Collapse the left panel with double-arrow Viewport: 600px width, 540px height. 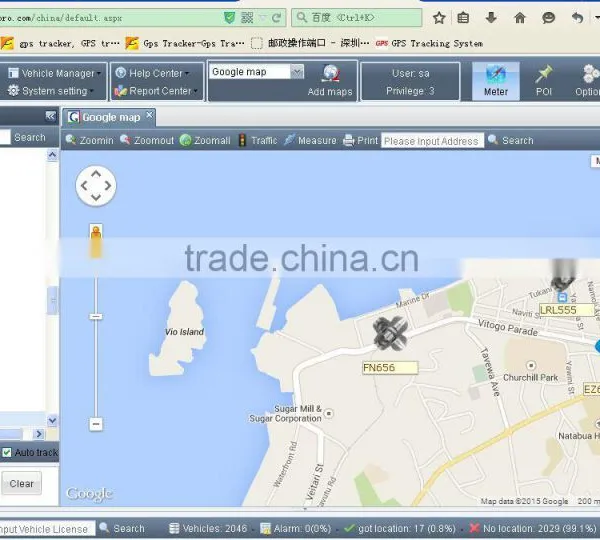tap(51, 116)
